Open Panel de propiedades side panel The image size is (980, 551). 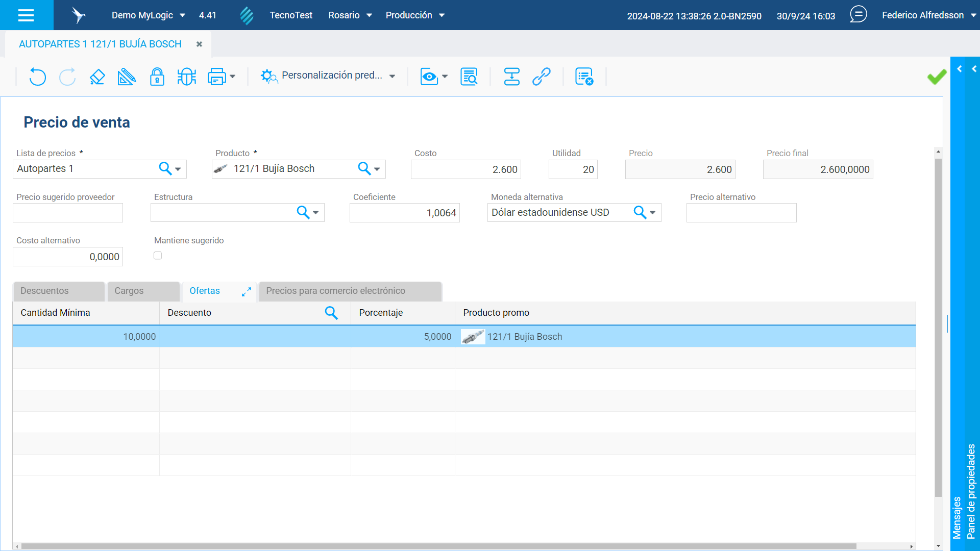pyautogui.click(x=971, y=491)
